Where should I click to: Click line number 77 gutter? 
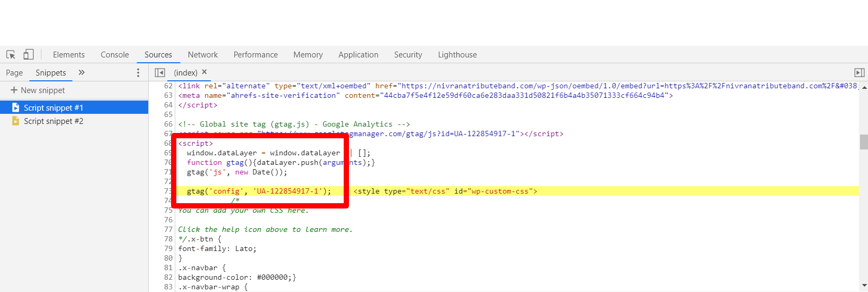[168, 229]
